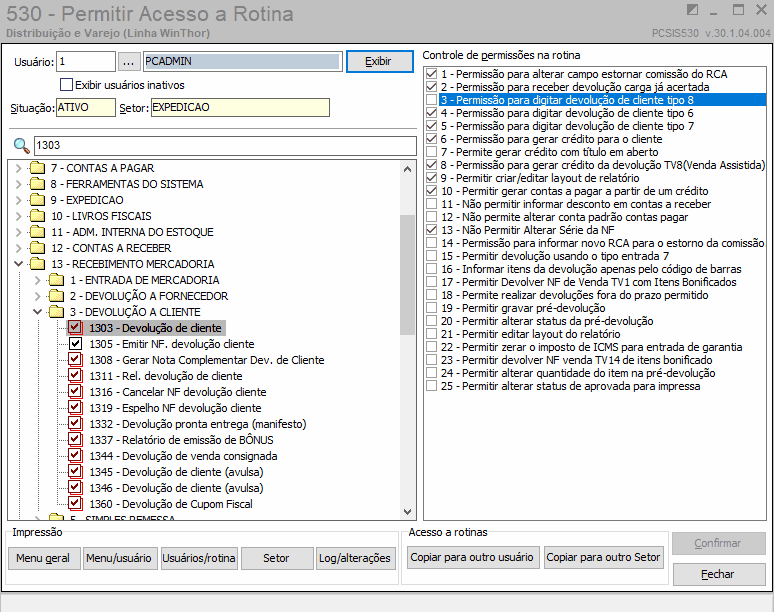Click folder icon of 13 - RECEBIMENTO MERCADORIA
The image size is (774, 612).
37,264
